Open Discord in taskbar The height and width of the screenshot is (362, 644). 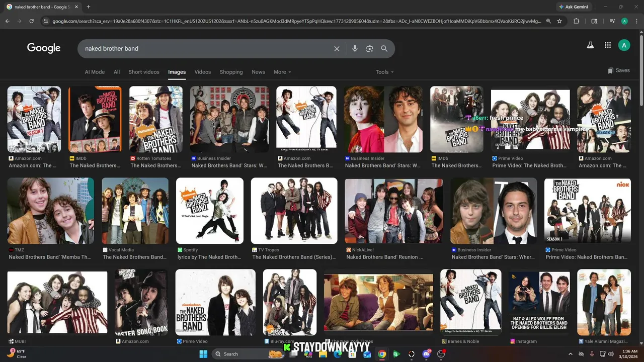point(427,354)
